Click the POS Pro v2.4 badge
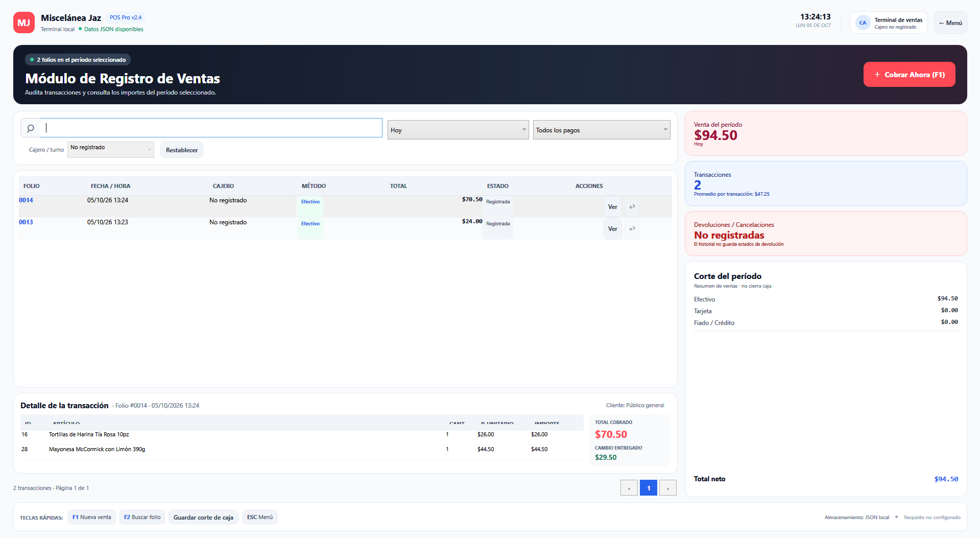Screen dimensions: 980x538 [x=126, y=17]
